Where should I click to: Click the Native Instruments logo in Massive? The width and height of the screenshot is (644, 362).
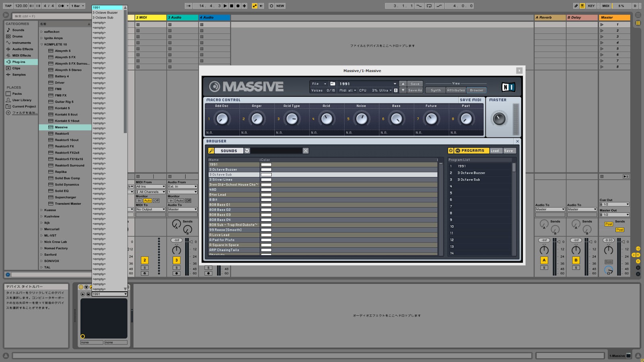[x=508, y=87]
